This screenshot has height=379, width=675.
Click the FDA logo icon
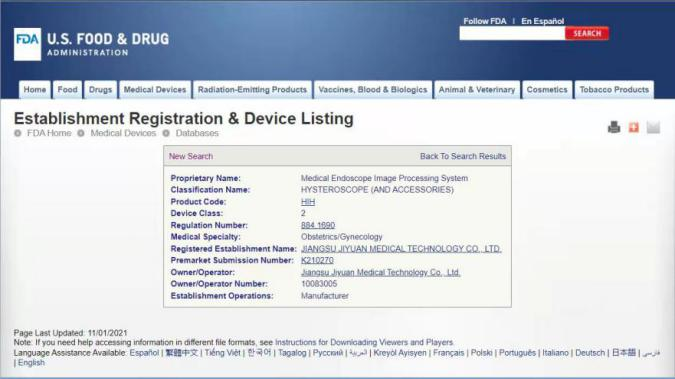point(28,44)
